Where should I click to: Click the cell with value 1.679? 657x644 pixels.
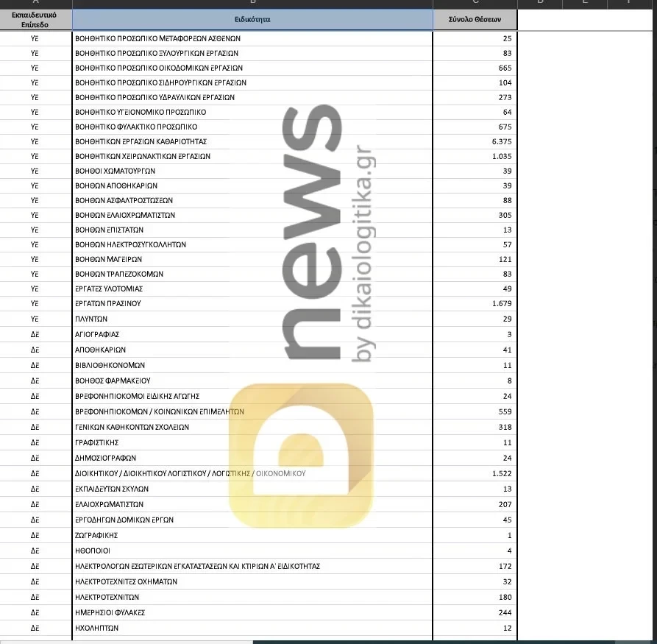(475, 303)
